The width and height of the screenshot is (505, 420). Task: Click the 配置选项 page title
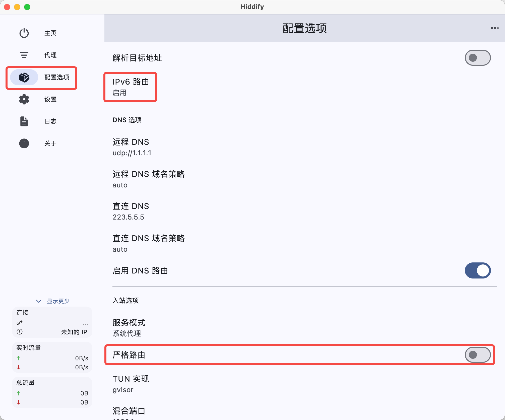tap(305, 28)
